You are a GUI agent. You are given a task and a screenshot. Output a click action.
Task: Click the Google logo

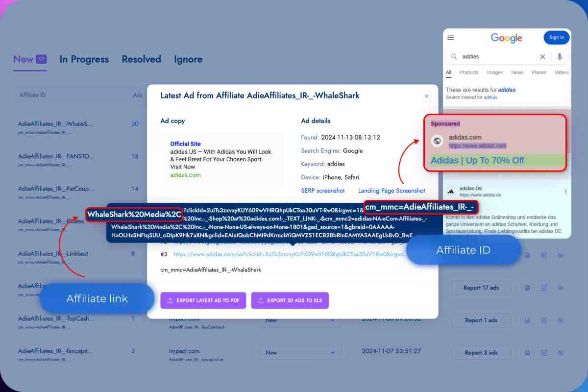[507, 38]
